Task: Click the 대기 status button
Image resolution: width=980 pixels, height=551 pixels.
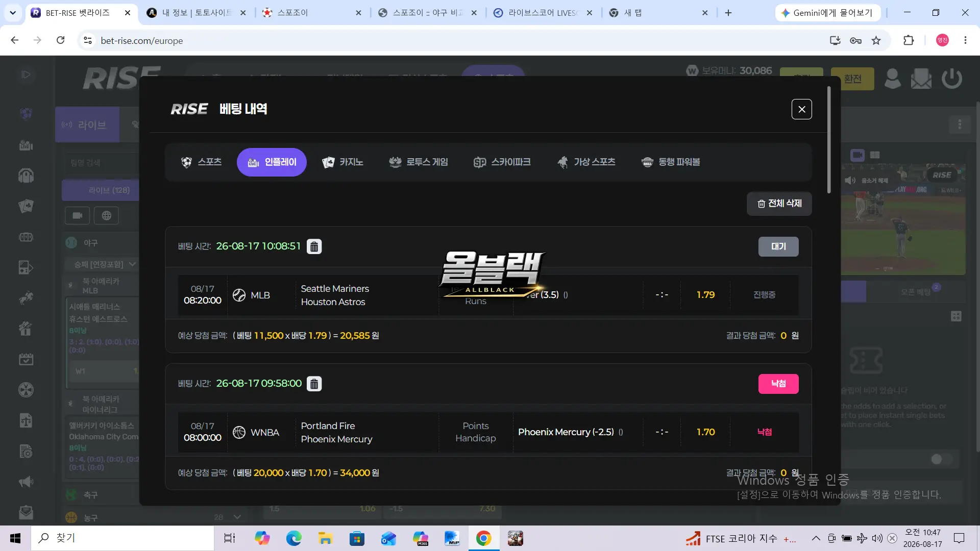Action: pos(778,246)
